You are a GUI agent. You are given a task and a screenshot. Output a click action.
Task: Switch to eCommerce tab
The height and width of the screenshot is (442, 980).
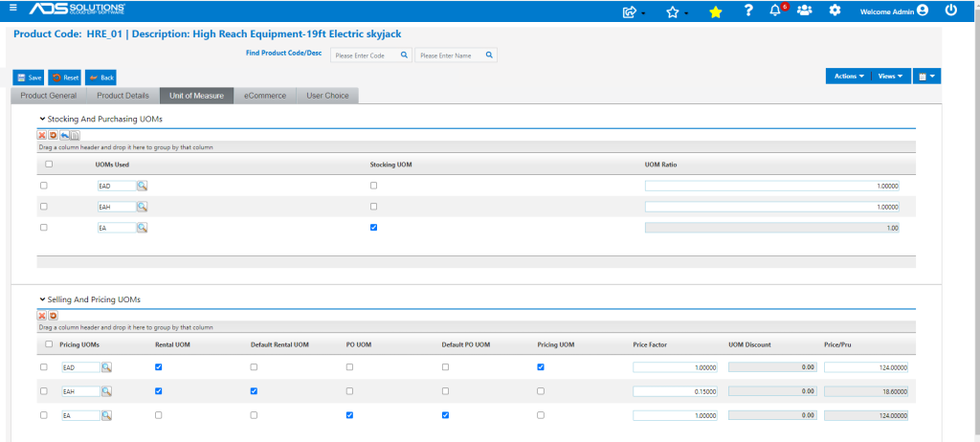[x=265, y=96]
